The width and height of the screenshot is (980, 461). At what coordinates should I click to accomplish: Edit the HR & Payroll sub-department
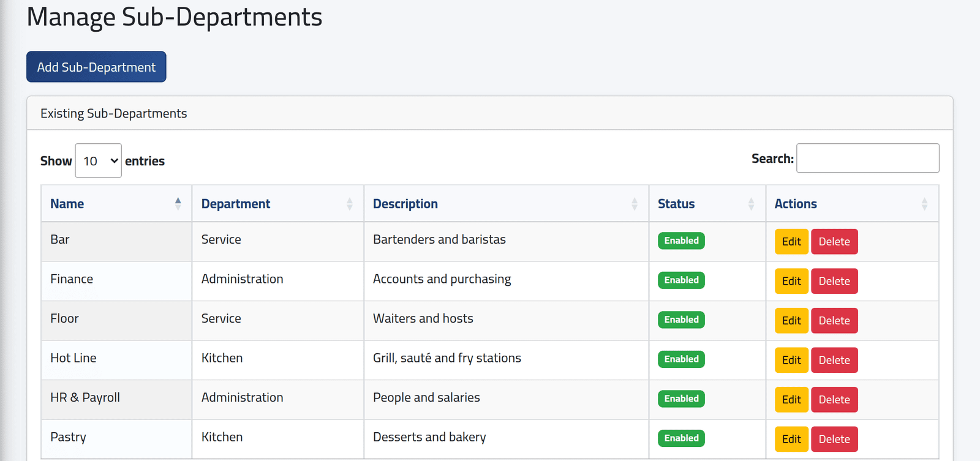791,400
